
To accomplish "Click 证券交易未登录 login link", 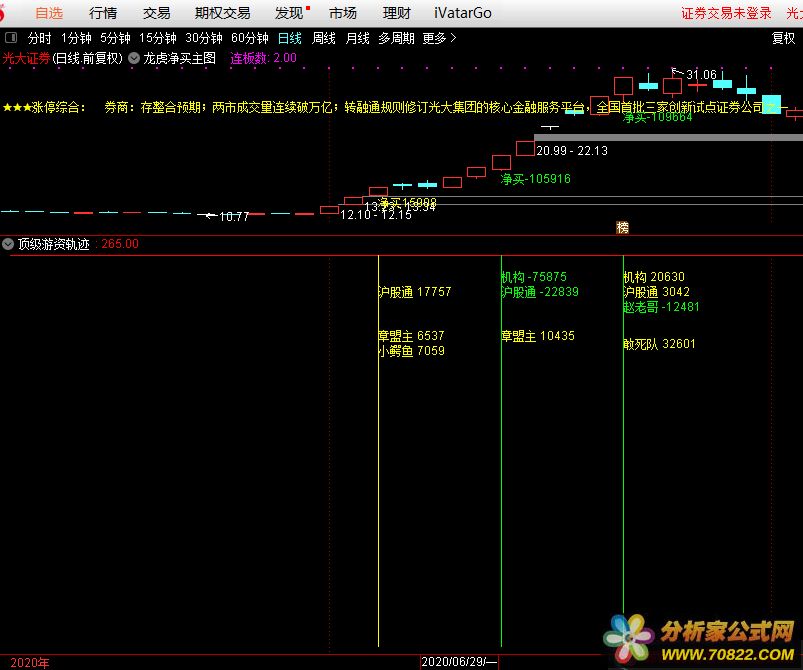I will pyautogui.click(x=726, y=13).
